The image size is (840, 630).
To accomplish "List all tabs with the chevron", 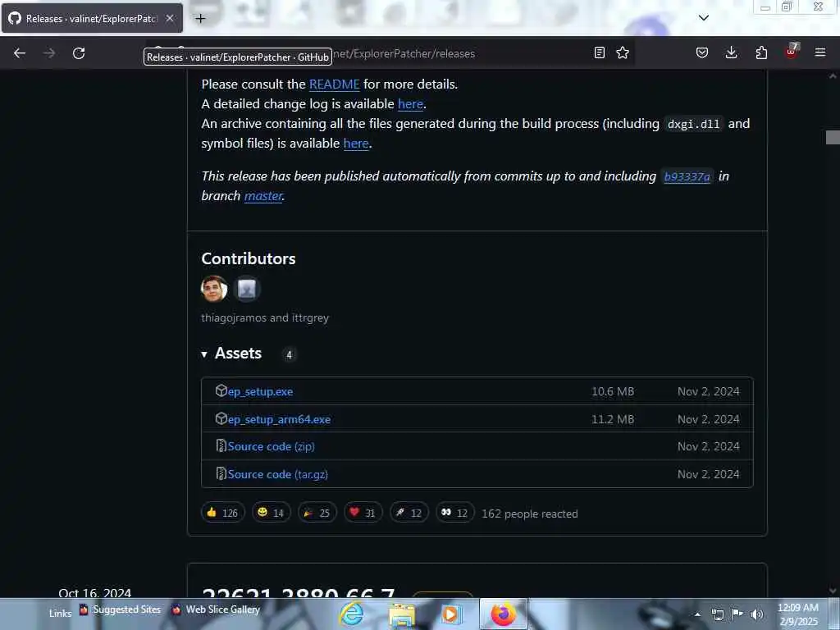I will pyautogui.click(x=704, y=18).
